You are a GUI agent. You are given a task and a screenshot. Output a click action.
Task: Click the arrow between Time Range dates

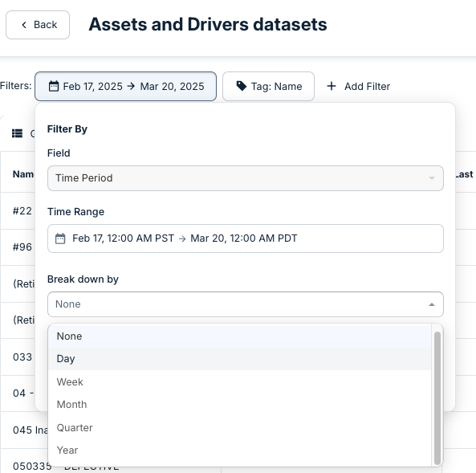tap(182, 239)
